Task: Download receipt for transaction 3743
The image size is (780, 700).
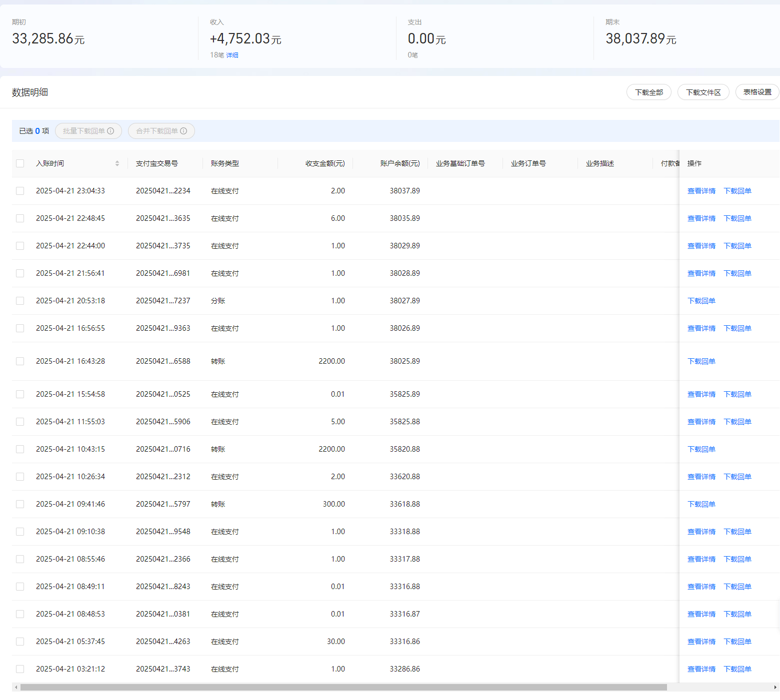Action: click(737, 669)
